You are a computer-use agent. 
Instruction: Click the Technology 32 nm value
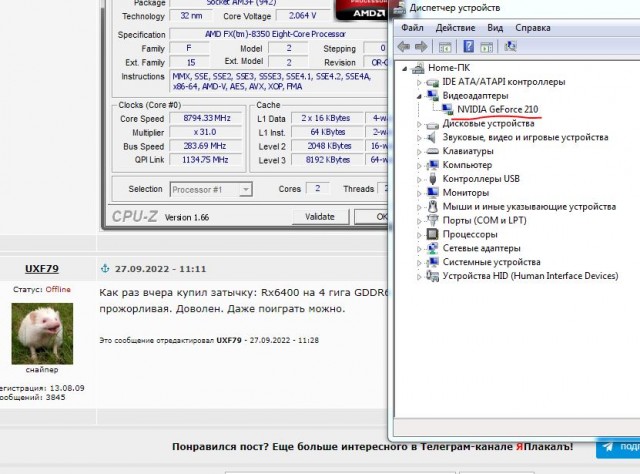coord(191,16)
